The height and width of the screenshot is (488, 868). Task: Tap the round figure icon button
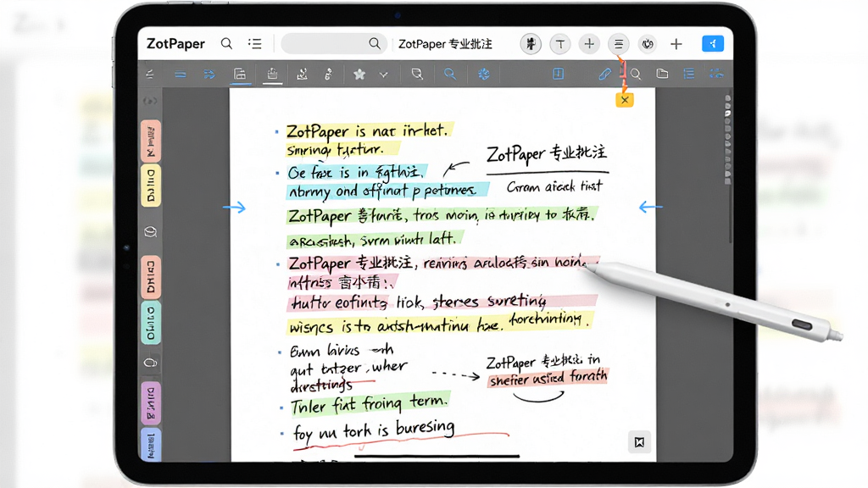click(531, 44)
